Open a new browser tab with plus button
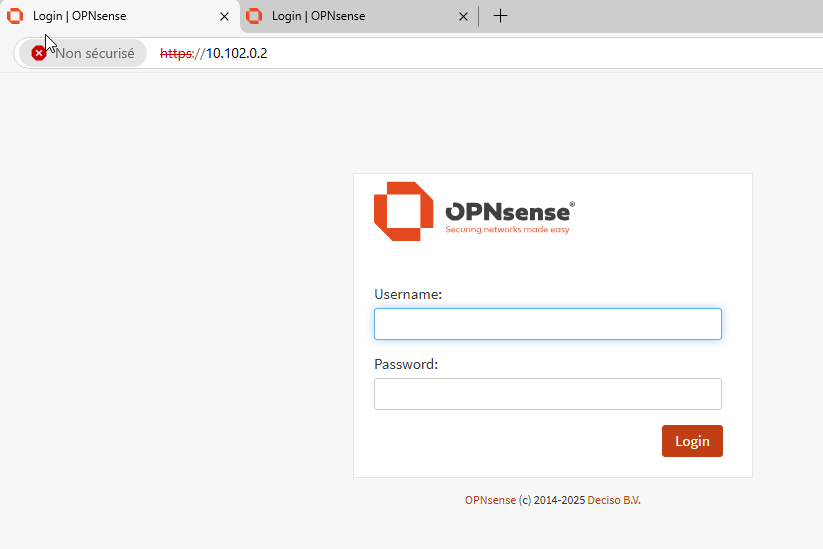823x549 pixels. click(501, 16)
